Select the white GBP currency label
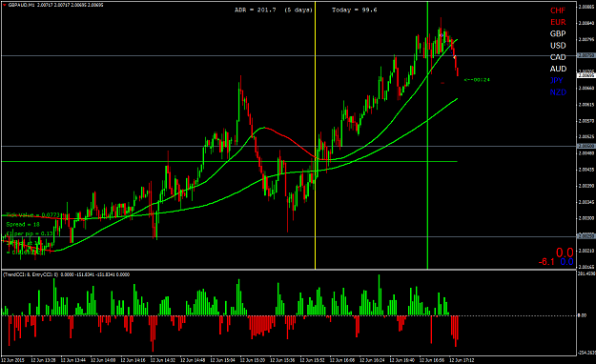The height and width of the screenshot is (364, 596). coord(558,33)
